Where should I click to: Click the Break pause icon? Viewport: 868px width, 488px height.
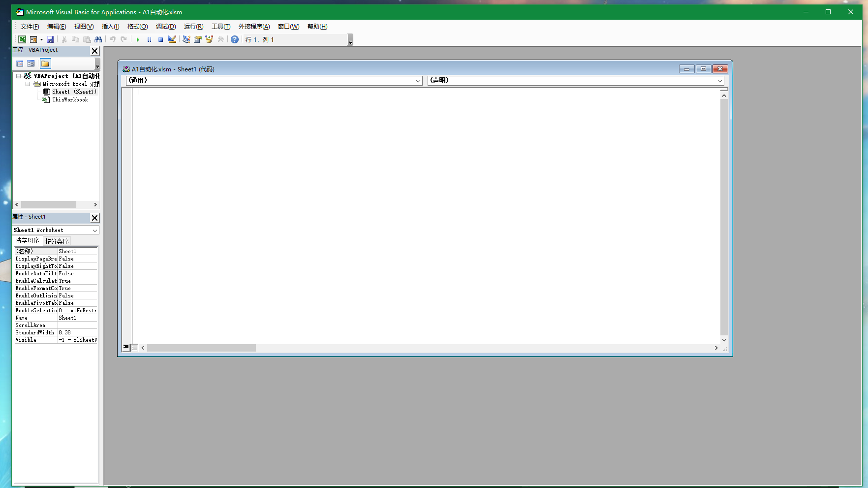click(149, 39)
